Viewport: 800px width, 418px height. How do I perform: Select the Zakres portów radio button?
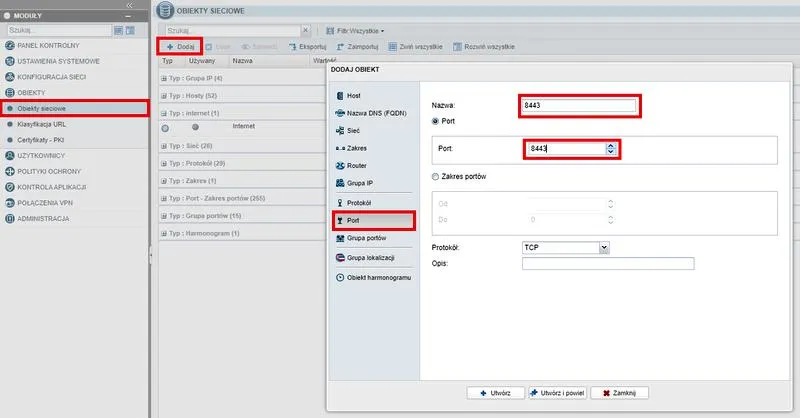435,177
